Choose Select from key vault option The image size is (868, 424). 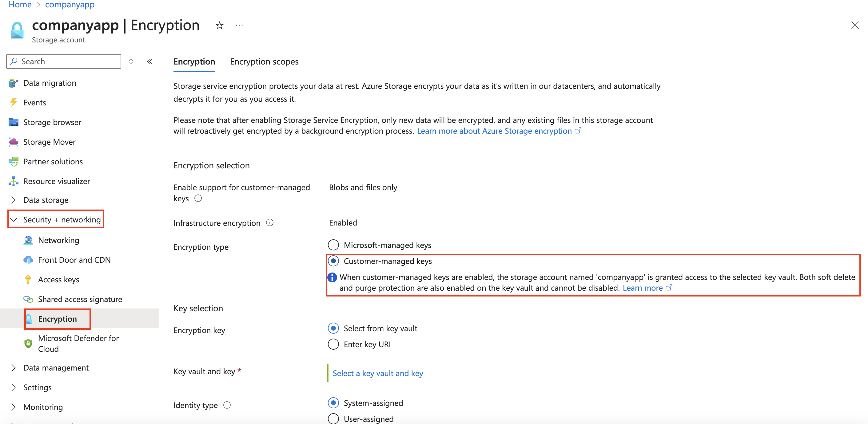(333, 328)
